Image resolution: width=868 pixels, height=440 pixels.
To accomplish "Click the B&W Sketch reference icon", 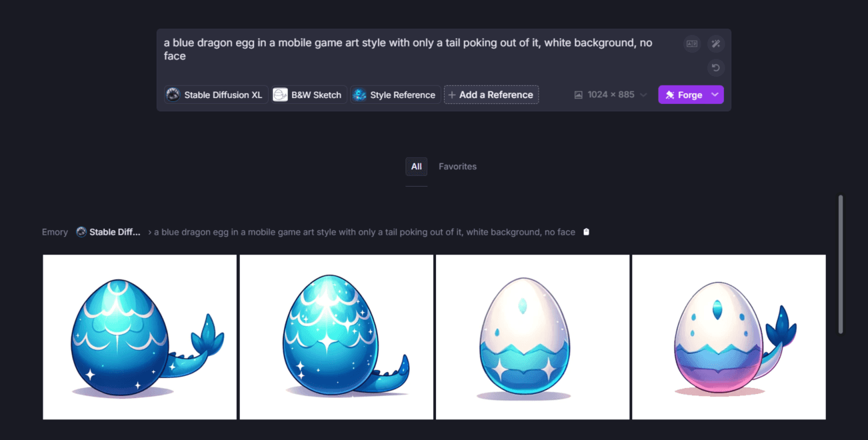I will (281, 95).
